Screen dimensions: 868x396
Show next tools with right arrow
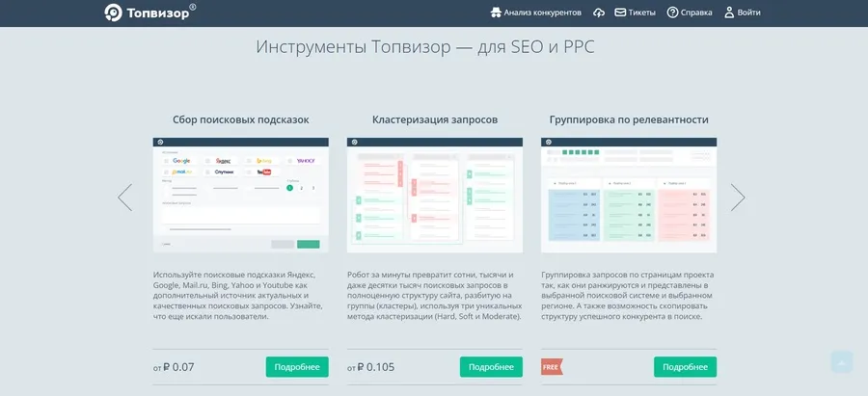[x=738, y=197]
